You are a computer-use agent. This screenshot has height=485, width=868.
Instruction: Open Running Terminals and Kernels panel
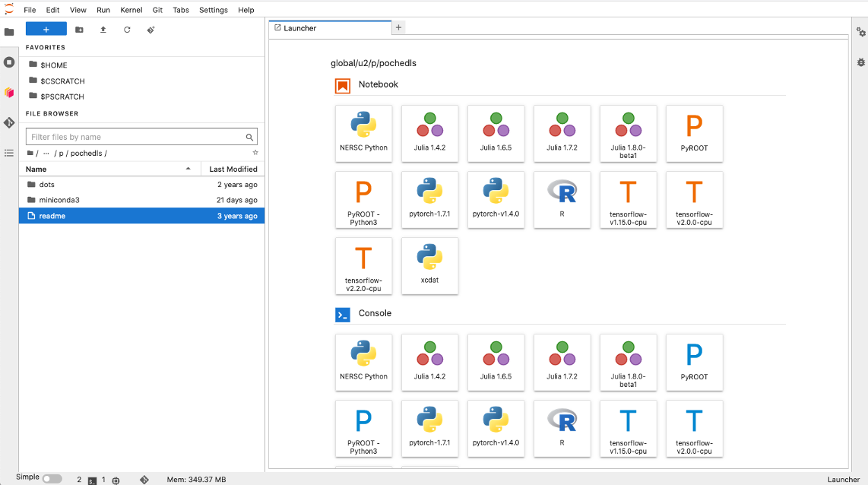click(x=9, y=62)
